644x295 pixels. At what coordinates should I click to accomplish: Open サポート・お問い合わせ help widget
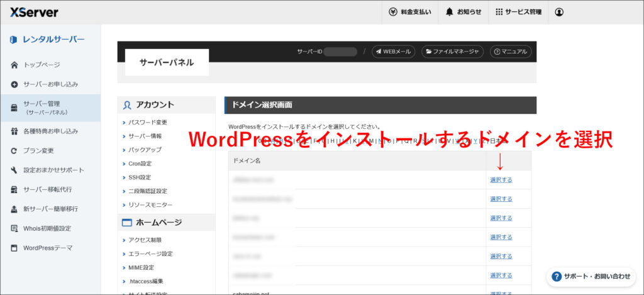(591, 276)
